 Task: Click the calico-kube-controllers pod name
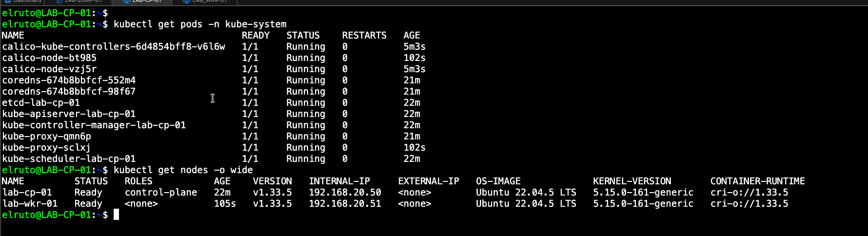tap(114, 47)
